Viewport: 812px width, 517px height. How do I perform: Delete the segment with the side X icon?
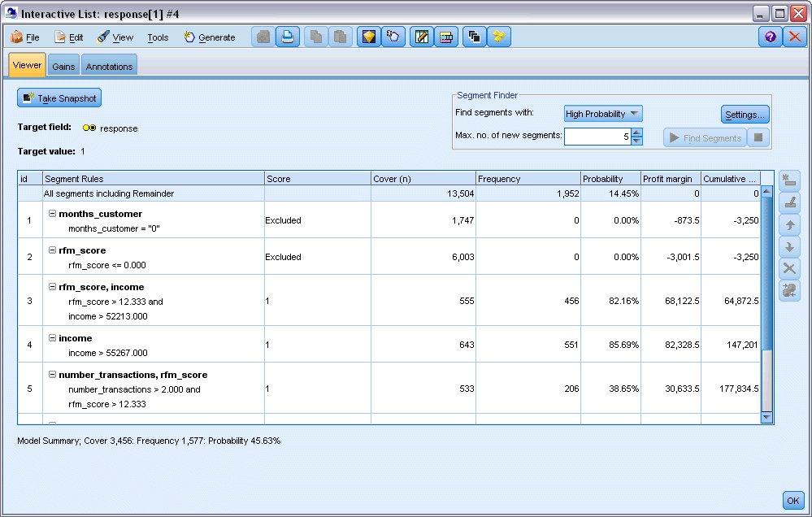pyautogui.click(x=789, y=268)
